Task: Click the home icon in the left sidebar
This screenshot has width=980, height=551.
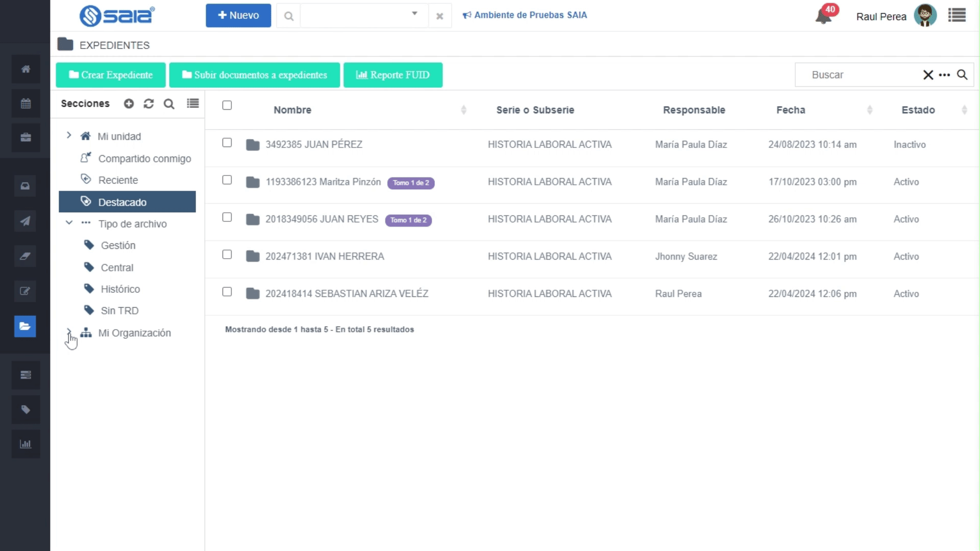Action: coord(26,69)
